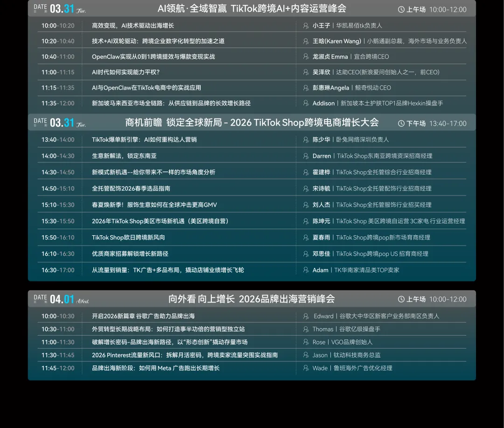Click TikTok爆单新引擎 session topic
Image resolution: width=504 pixels, height=428 pixels.
(144, 140)
